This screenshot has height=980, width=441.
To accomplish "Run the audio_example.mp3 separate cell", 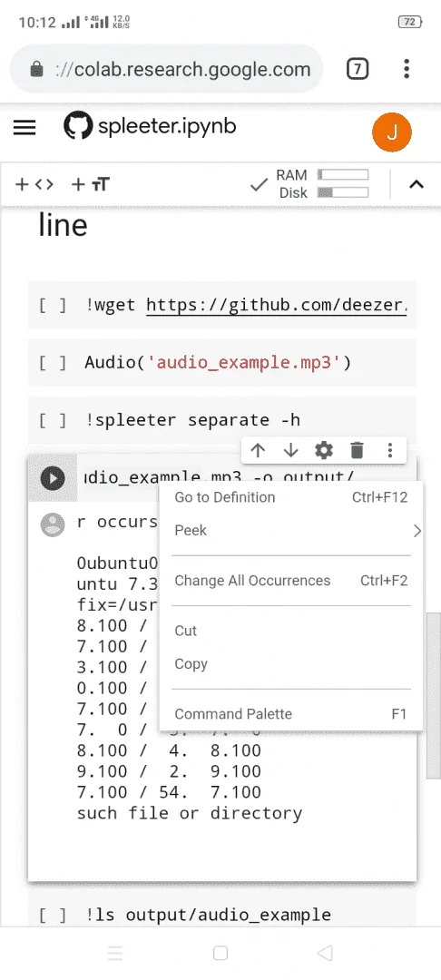I will click(53, 479).
